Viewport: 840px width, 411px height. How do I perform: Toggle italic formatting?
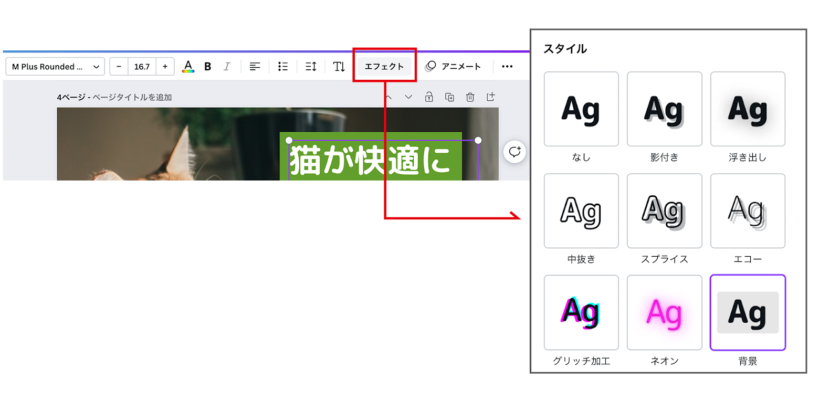(x=227, y=67)
